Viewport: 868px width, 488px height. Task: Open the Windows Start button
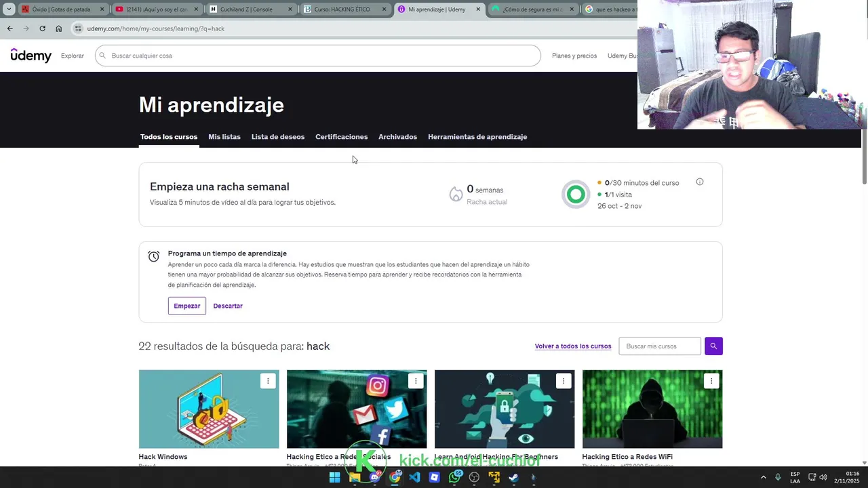point(334,477)
